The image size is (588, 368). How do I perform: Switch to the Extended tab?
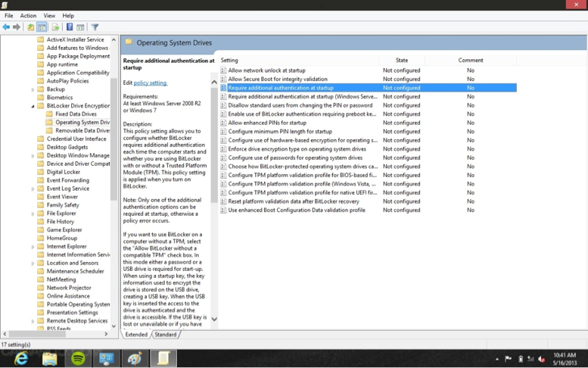click(x=136, y=334)
